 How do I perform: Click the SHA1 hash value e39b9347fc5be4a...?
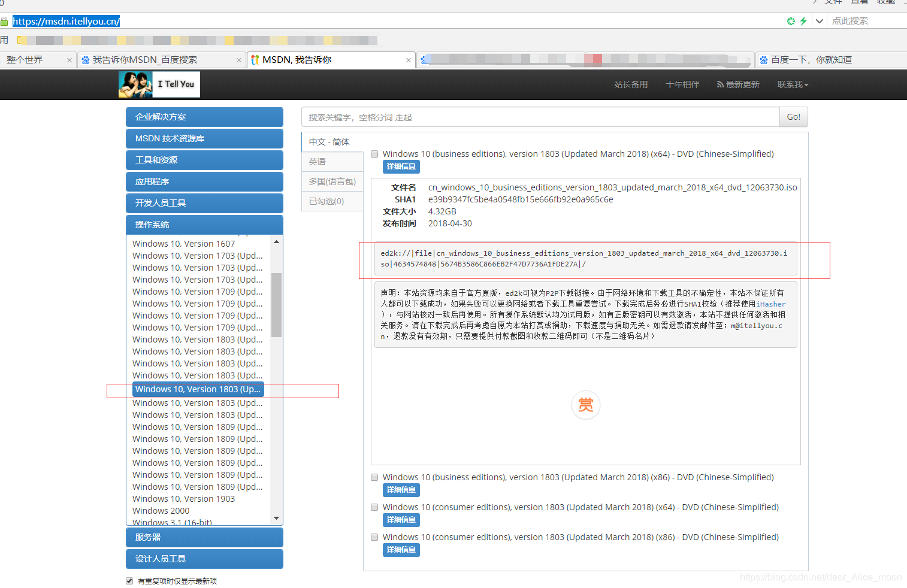pos(521,199)
